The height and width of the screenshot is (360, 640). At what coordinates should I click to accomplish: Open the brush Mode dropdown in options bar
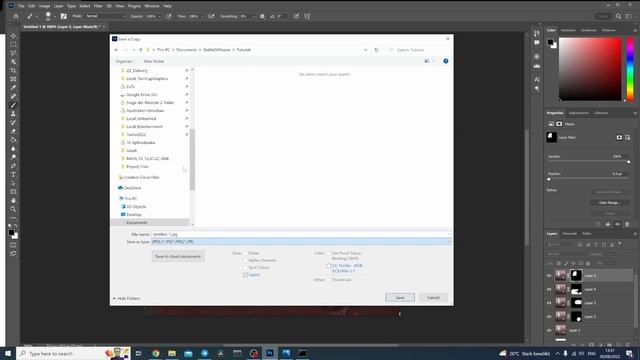point(105,16)
